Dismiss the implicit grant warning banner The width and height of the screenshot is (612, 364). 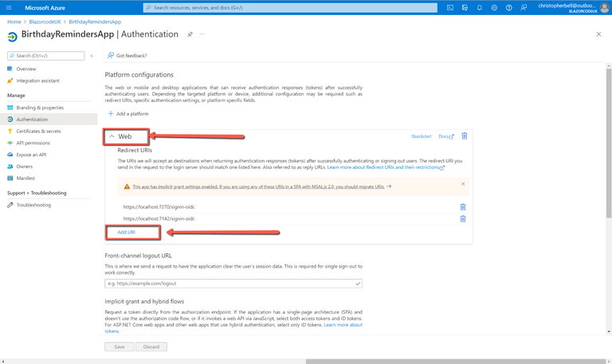(x=463, y=184)
